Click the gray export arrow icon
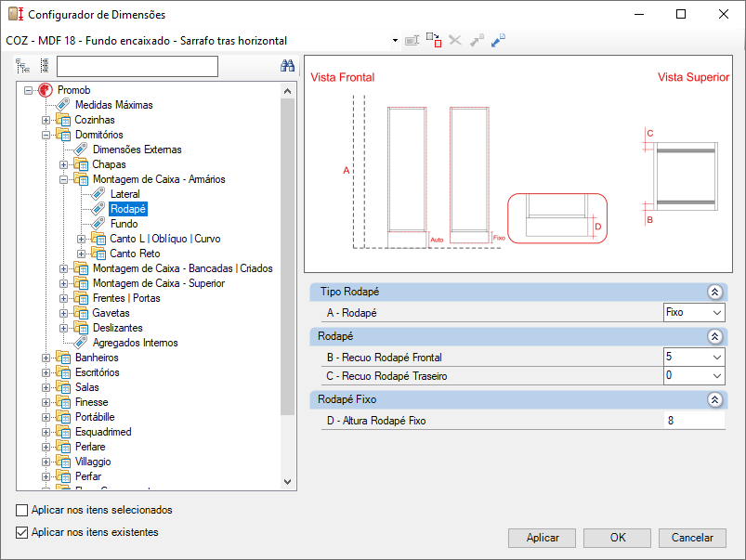This screenshot has height=560, width=746. click(477, 41)
